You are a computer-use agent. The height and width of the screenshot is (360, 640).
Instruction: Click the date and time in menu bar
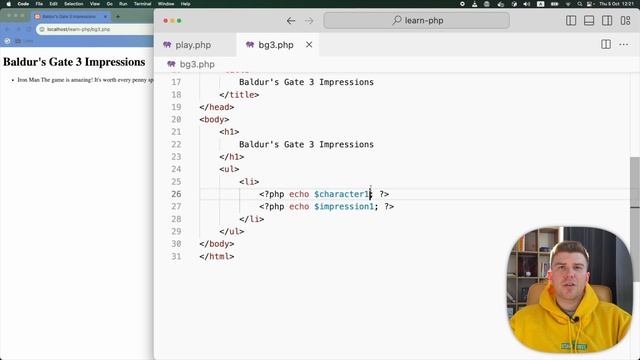(x=616, y=4)
